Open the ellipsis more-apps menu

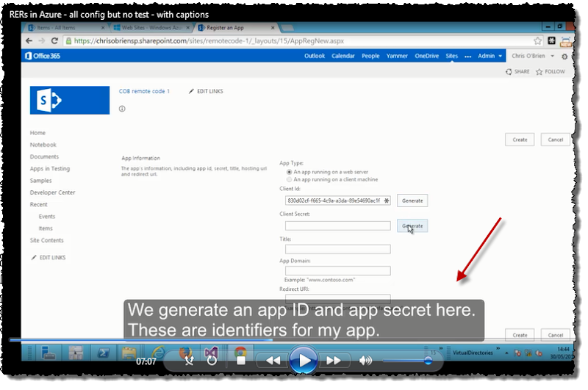point(468,56)
